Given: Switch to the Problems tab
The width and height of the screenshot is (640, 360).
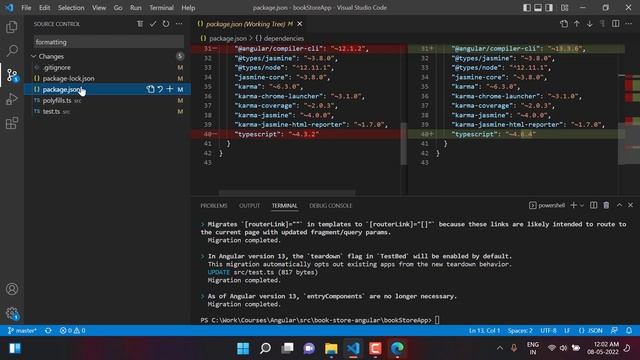Looking at the screenshot, I should [214, 206].
